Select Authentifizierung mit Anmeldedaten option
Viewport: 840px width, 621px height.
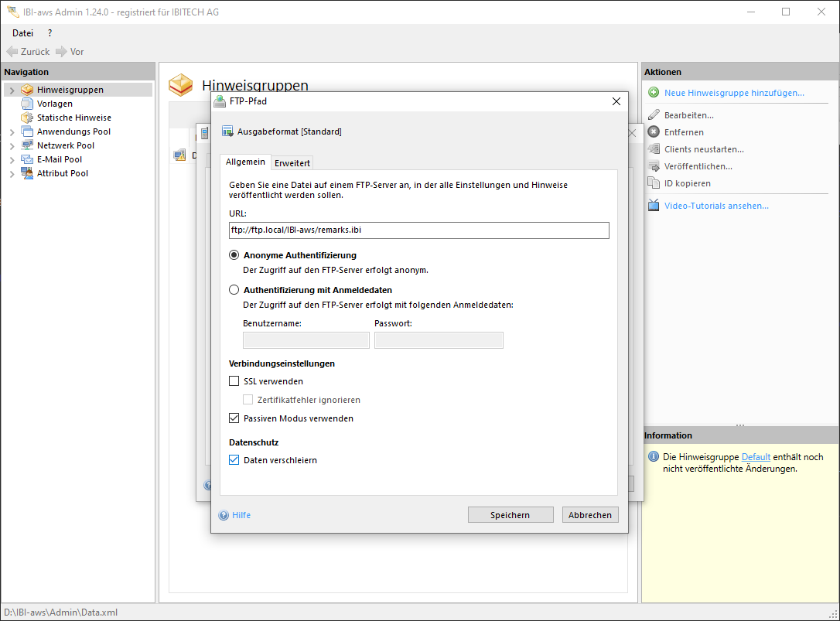pos(234,290)
